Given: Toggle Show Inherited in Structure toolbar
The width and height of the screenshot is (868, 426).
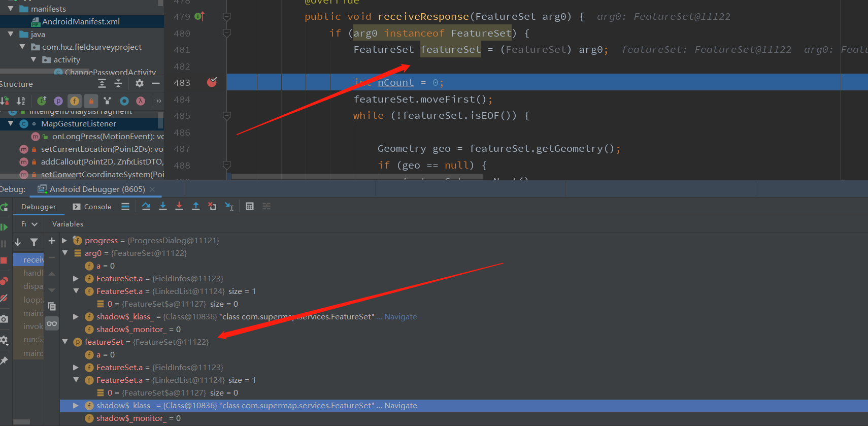Looking at the screenshot, I should pyautogui.click(x=42, y=101).
